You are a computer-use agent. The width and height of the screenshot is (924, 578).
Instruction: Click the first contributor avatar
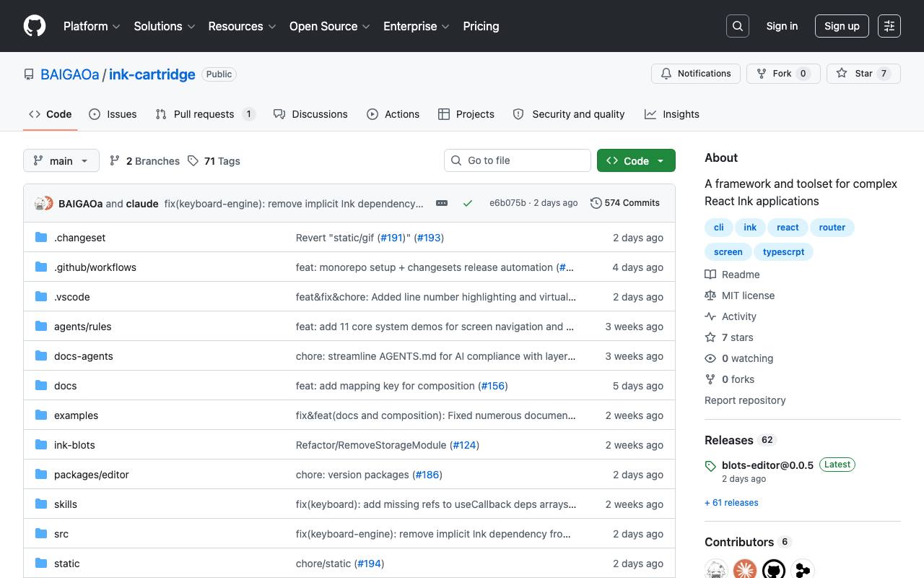(716, 570)
